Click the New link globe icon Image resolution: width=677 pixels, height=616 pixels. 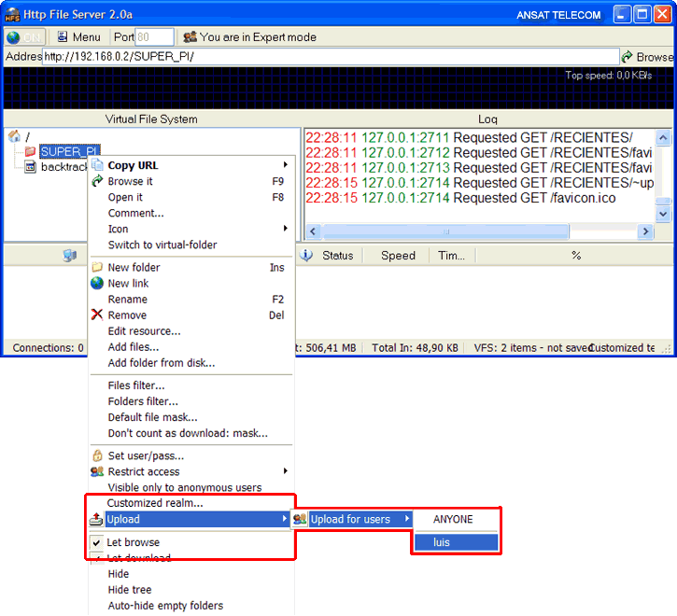tap(97, 284)
